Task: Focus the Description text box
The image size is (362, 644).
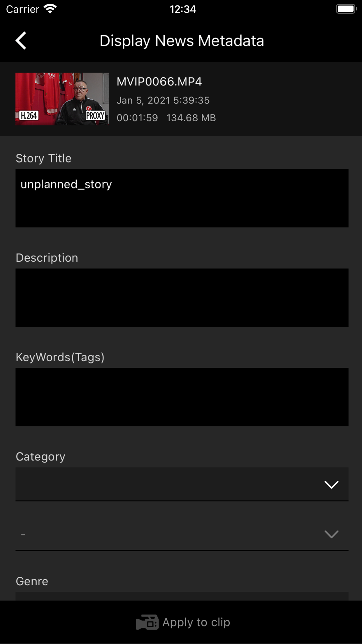Action: click(x=182, y=297)
